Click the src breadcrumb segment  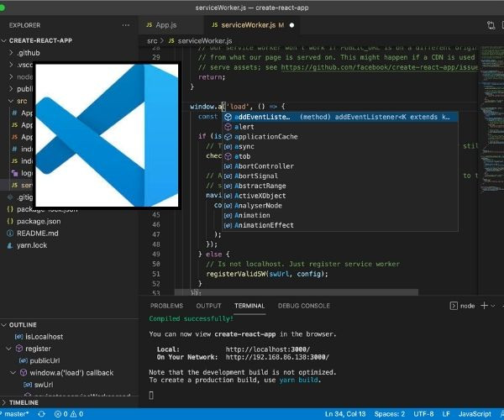coord(152,41)
